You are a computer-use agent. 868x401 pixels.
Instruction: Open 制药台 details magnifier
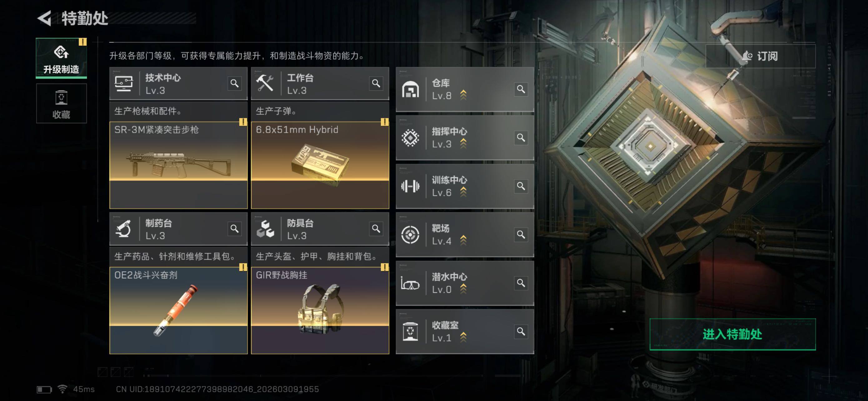235,229
